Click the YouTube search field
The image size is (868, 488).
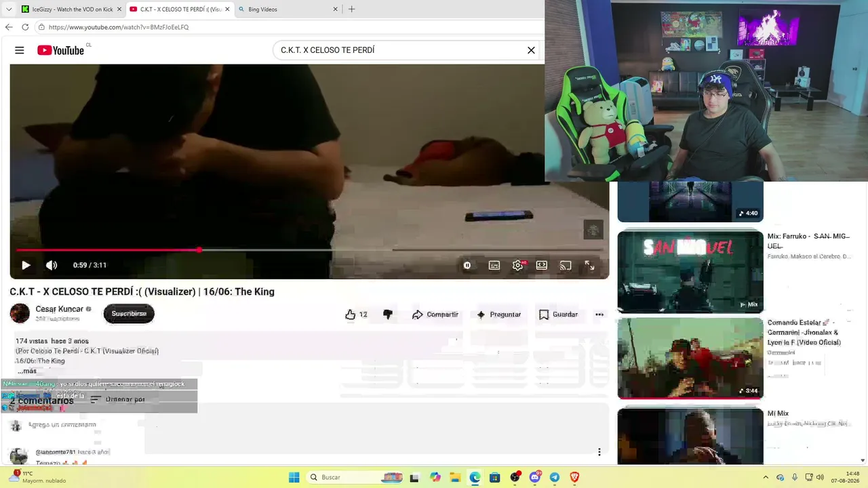[400, 50]
